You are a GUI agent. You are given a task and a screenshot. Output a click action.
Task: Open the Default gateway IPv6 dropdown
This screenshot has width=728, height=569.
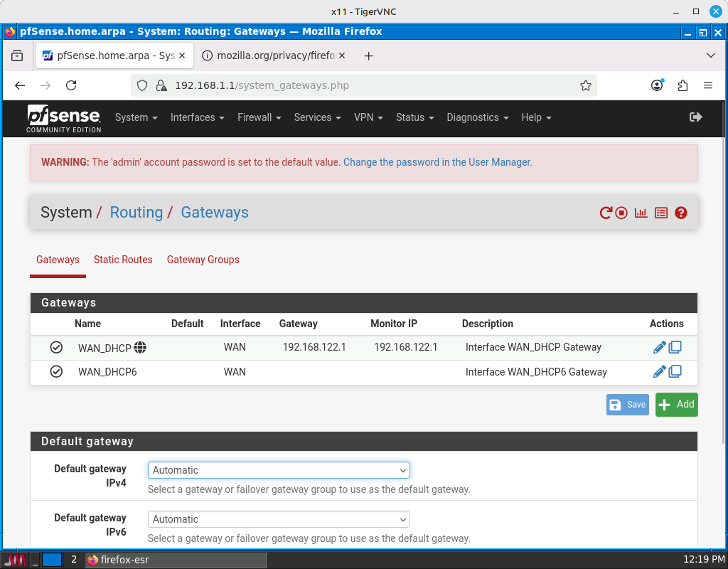coord(279,519)
